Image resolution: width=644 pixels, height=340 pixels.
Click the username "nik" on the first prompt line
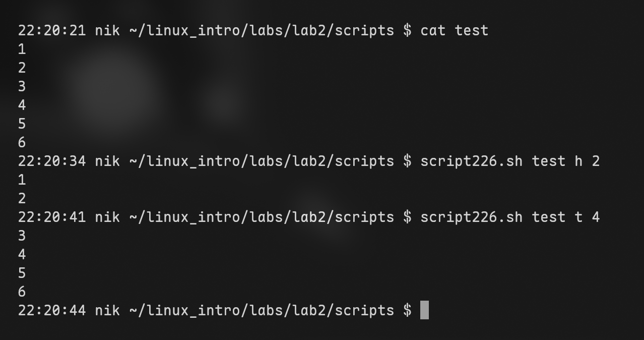point(107,30)
